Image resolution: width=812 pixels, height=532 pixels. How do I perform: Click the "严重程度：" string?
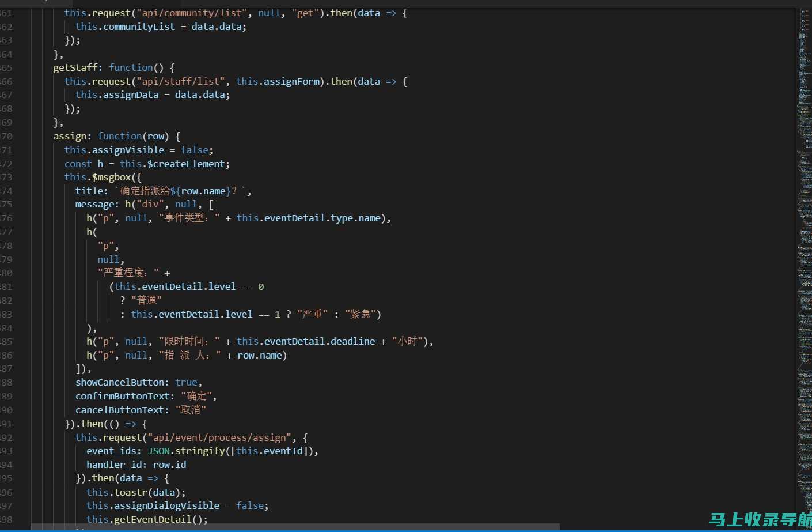[128, 273]
